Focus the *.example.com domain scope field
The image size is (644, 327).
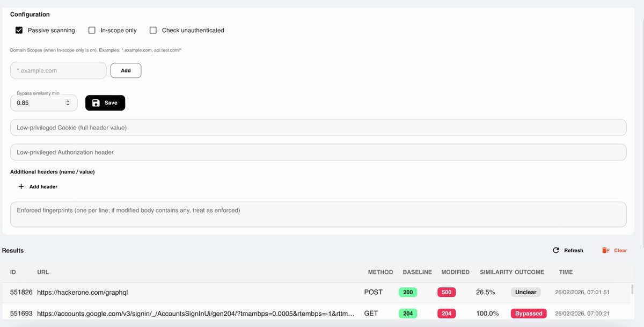tap(58, 70)
